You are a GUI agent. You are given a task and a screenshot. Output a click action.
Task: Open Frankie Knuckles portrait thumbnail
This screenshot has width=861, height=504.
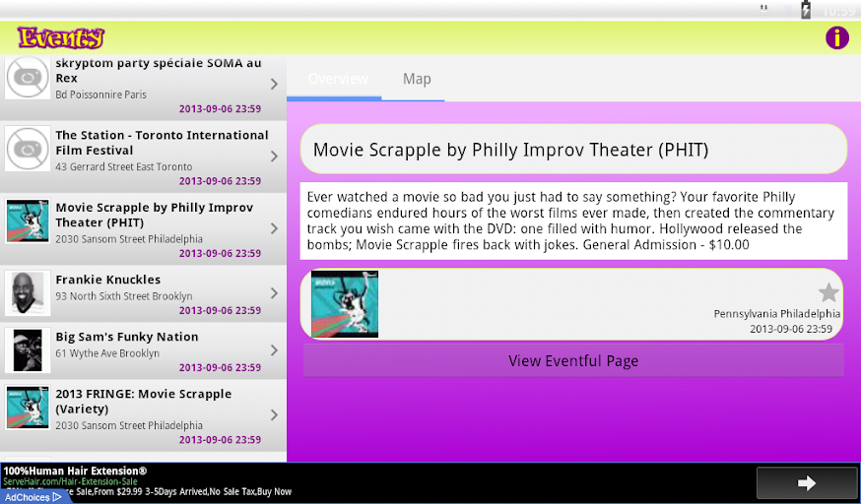click(x=28, y=293)
